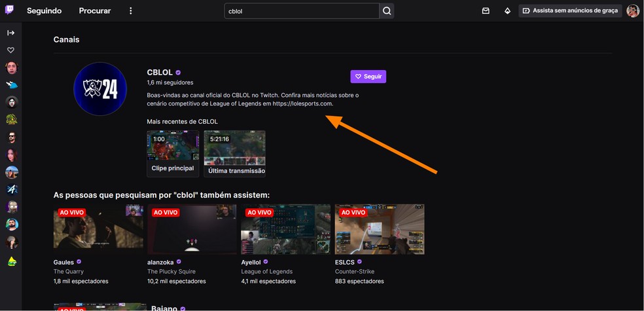This screenshot has width=644, height=311.
Task: Open sidebar channel avatar with pink hair
Action: coord(12,155)
